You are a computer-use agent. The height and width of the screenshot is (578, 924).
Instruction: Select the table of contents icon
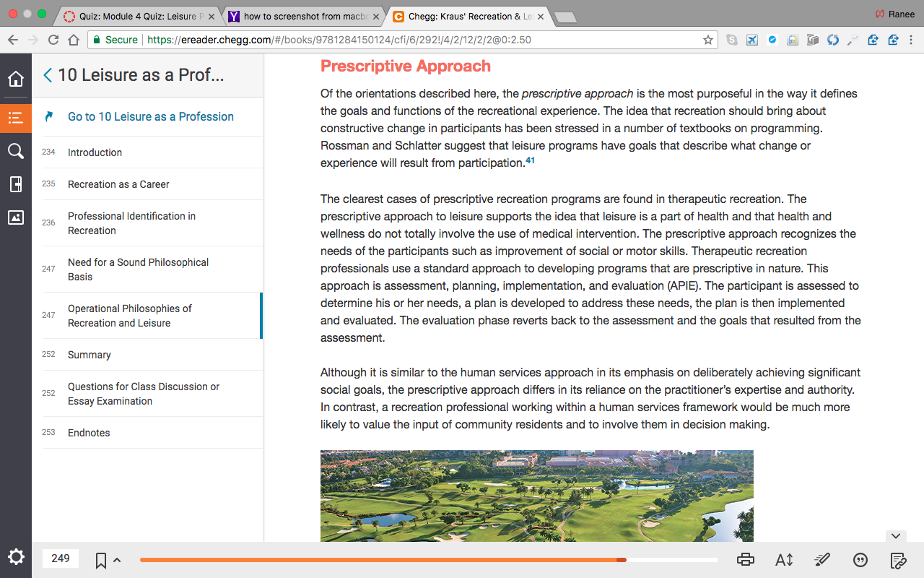[16, 118]
